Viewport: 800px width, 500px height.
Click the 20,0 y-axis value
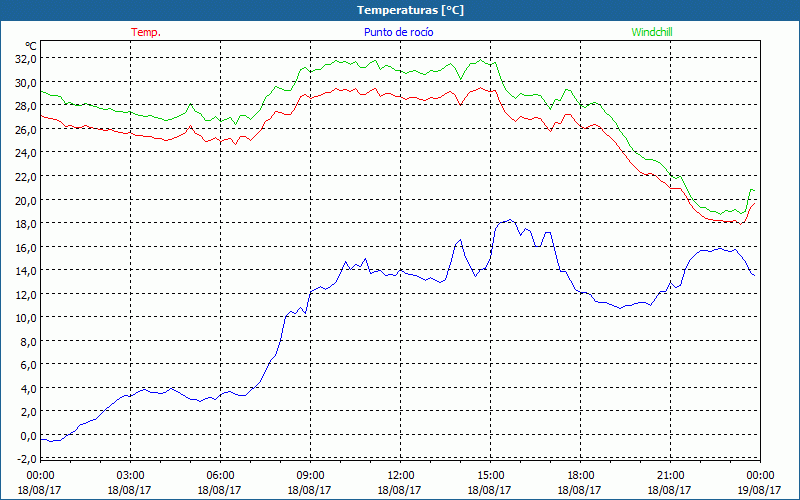coord(27,200)
